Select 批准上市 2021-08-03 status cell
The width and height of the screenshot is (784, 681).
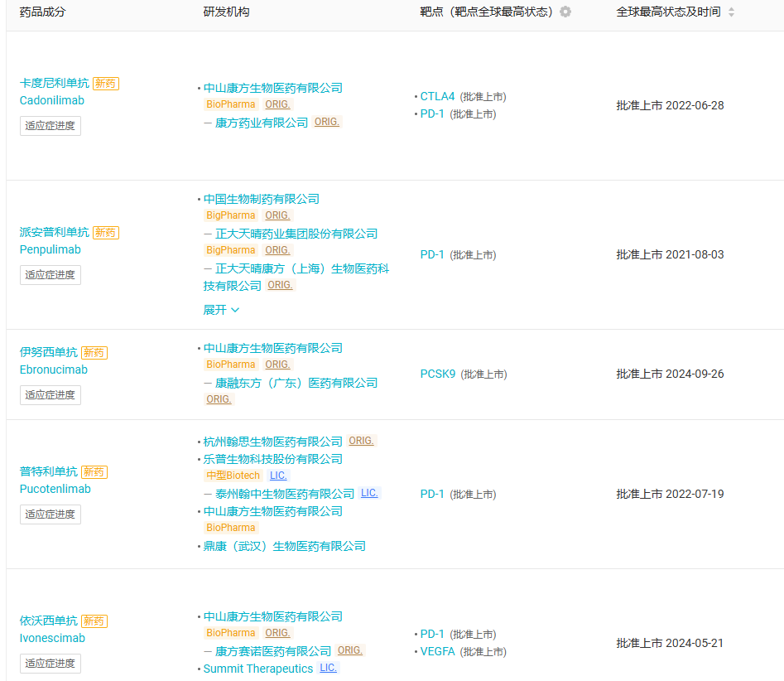[x=670, y=254]
